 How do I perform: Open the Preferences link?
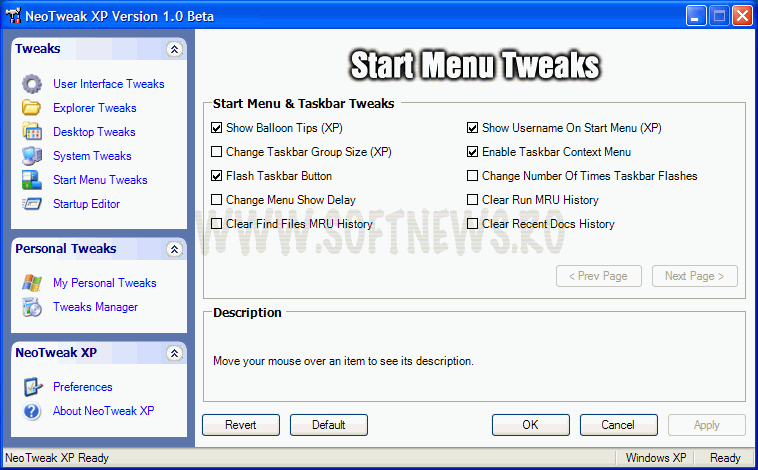pyautogui.click(x=83, y=387)
